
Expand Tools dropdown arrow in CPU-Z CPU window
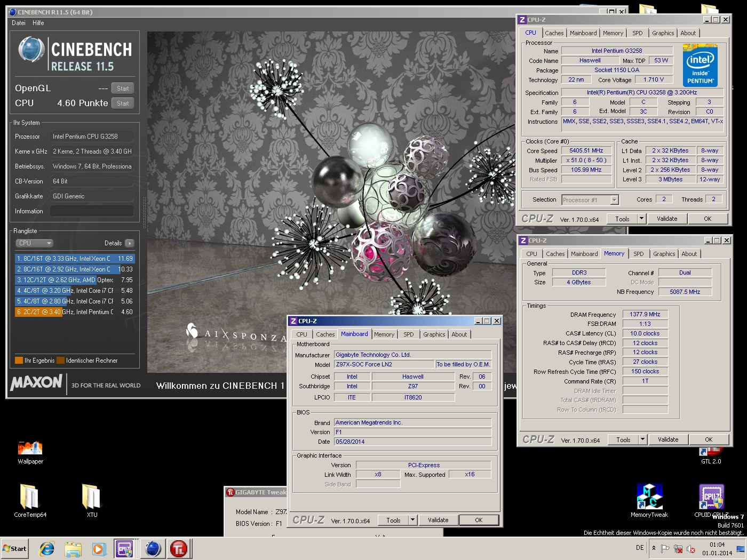click(642, 219)
